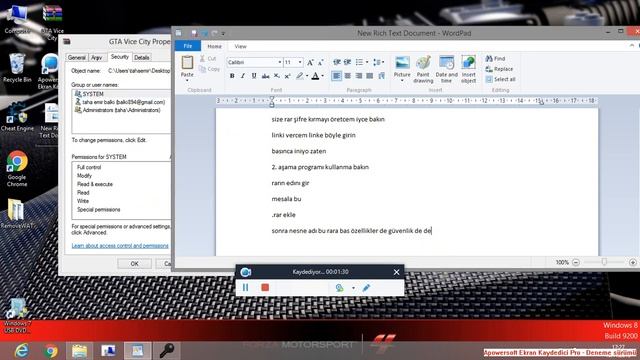Pick the font color A button
Screen dimensions: 640x360
click(x=315, y=76)
